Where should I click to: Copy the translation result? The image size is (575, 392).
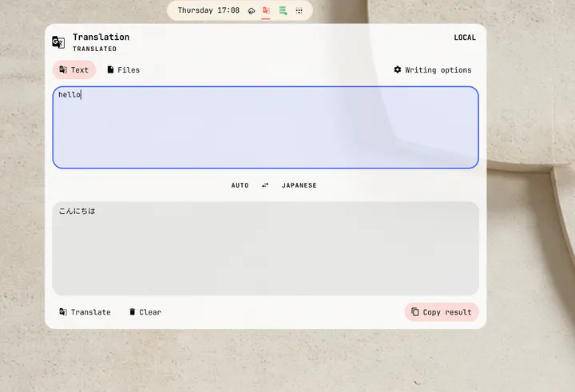442,312
